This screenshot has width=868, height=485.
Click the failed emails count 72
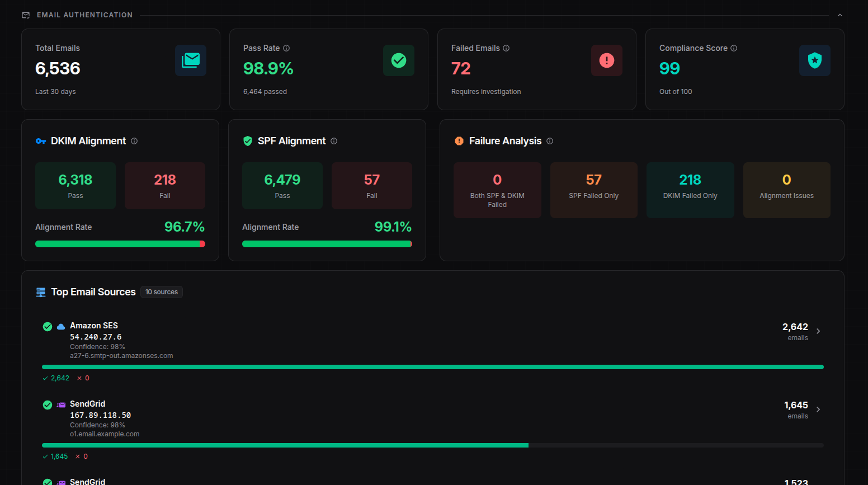(x=461, y=68)
